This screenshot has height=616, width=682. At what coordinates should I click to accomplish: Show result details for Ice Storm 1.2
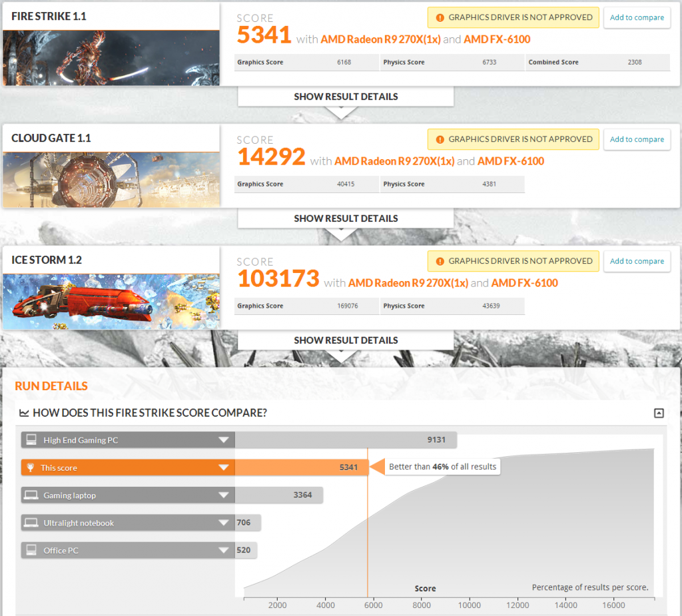[x=346, y=340]
